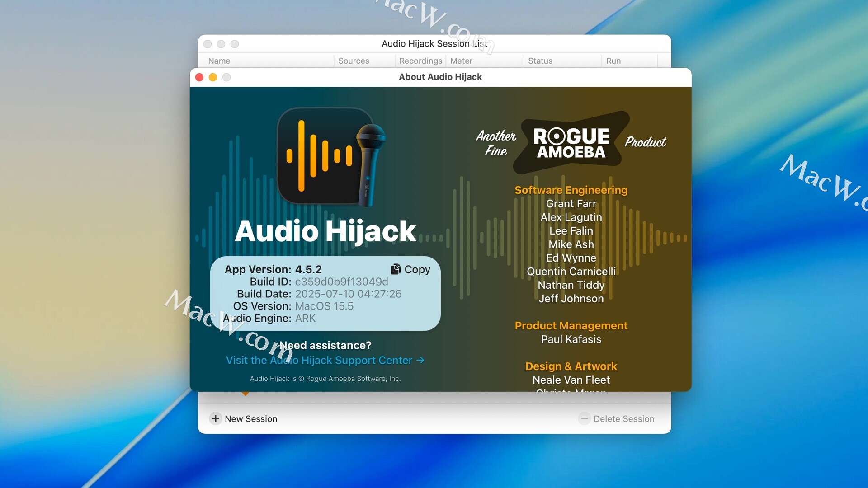
Task: Select Build ID c359d0b9f13049d
Action: pos(319,282)
